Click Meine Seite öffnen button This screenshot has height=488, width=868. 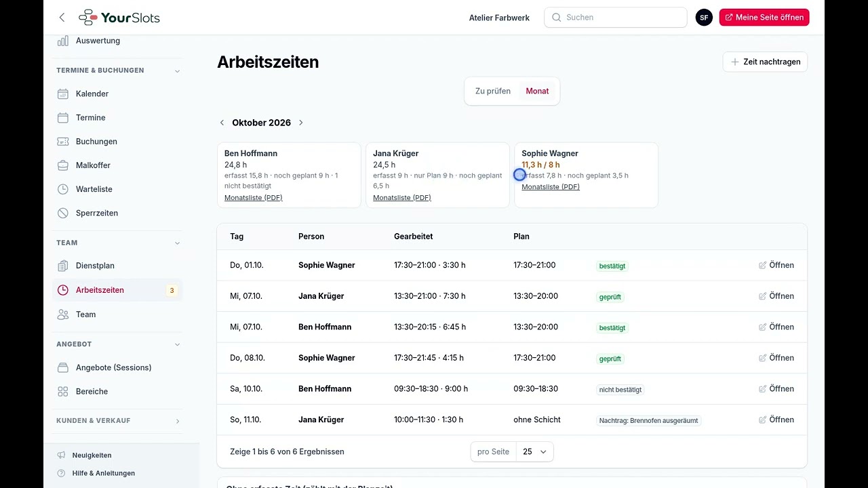pos(764,18)
